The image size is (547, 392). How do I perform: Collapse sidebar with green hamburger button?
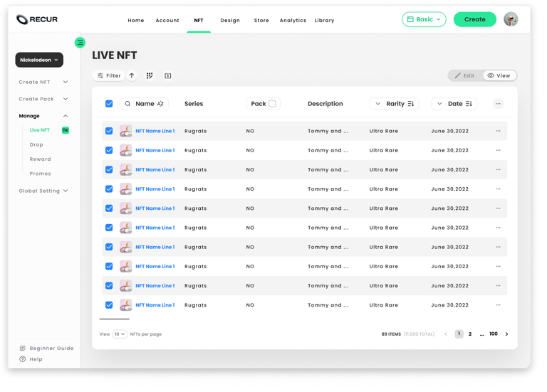[x=80, y=43]
